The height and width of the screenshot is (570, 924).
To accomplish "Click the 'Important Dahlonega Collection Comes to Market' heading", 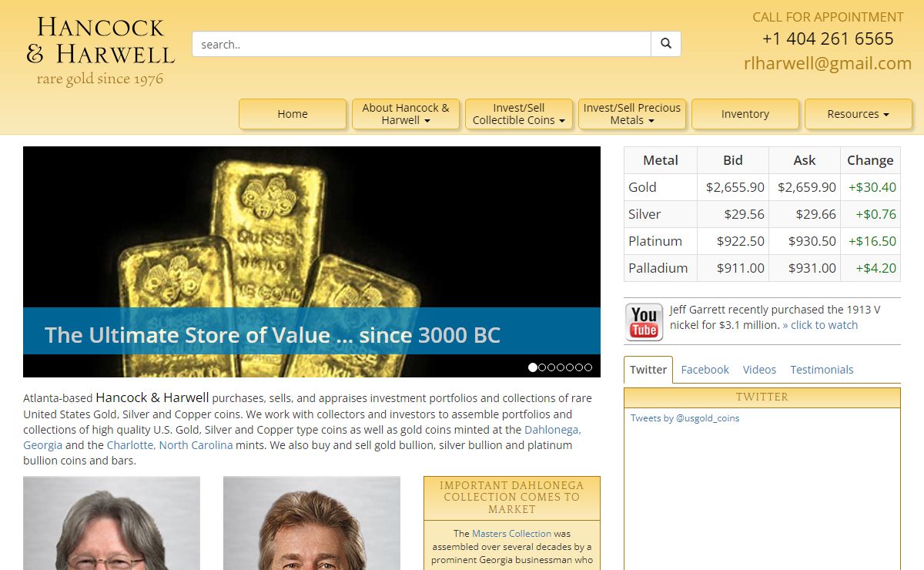I will (x=512, y=498).
